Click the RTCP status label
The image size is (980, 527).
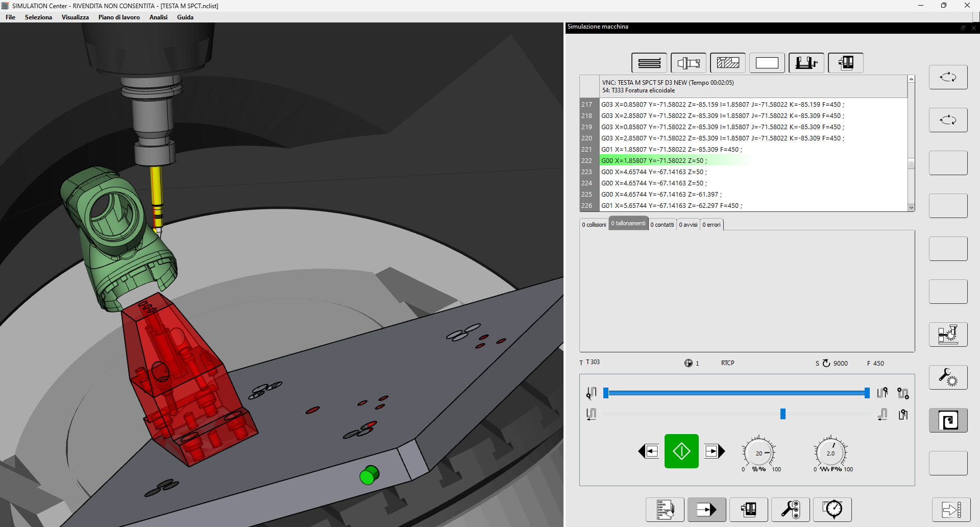click(x=727, y=363)
